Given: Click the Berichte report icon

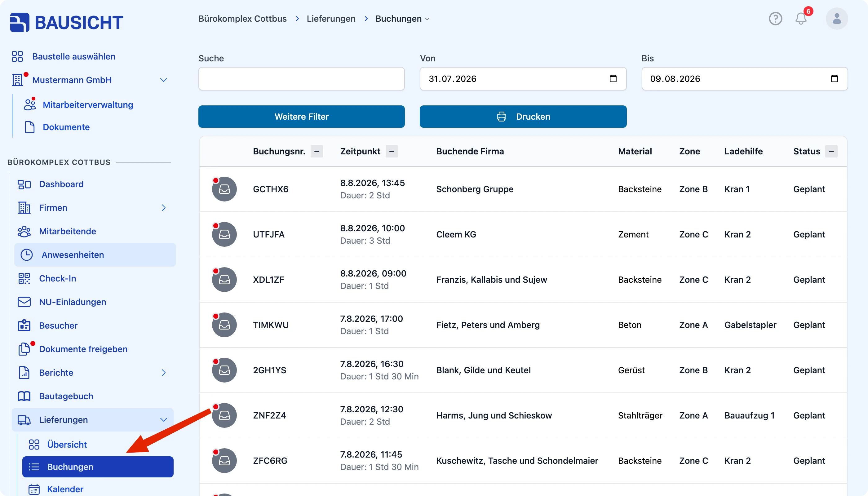Looking at the screenshot, I should [24, 372].
